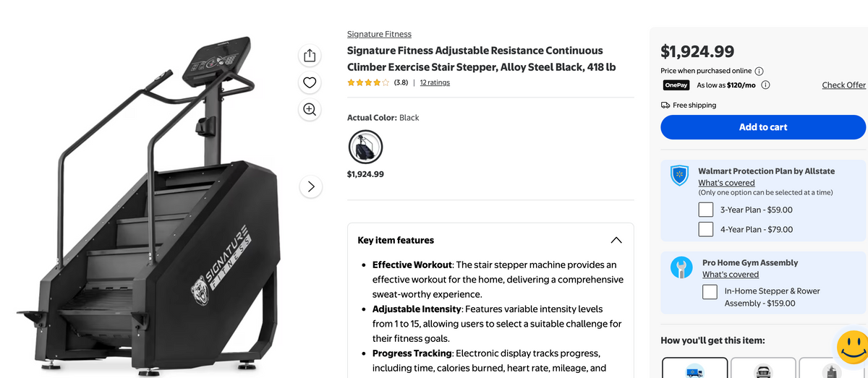Collapse the Key item features section

tap(616, 240)
